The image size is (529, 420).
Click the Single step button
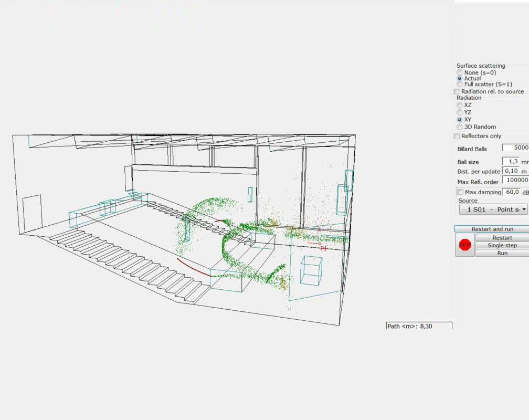point(502,246)
